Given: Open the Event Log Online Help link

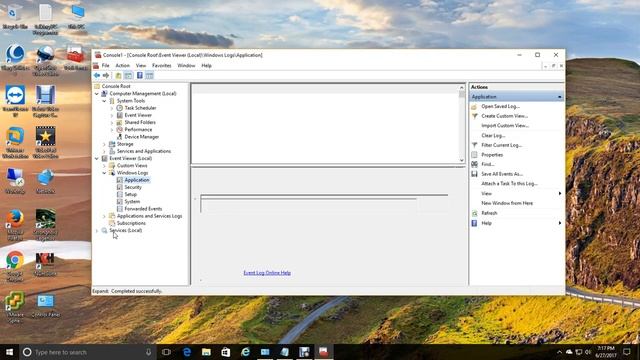Looking at the screenshot, I should pyautogui.click(x=267, y=273).
